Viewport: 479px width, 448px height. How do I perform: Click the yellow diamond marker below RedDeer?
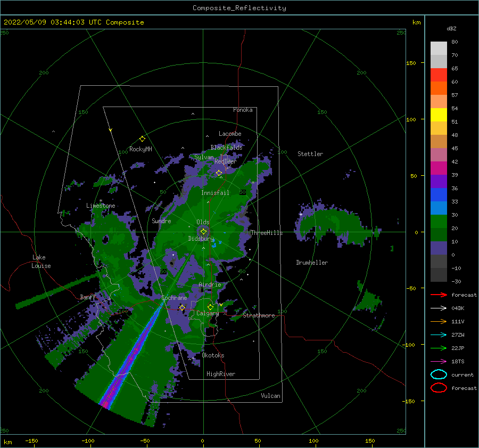[219, 173]
